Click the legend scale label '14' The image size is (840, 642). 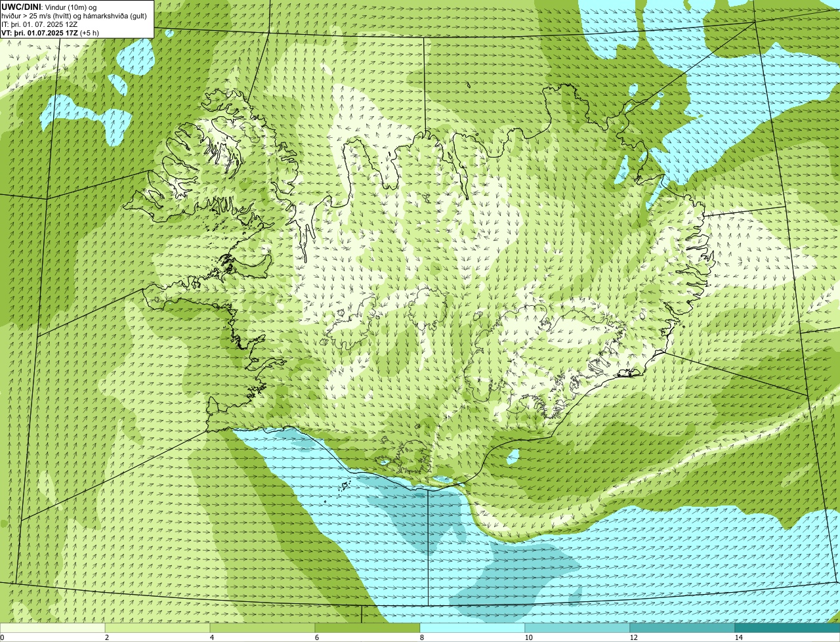tap(738, 637)
